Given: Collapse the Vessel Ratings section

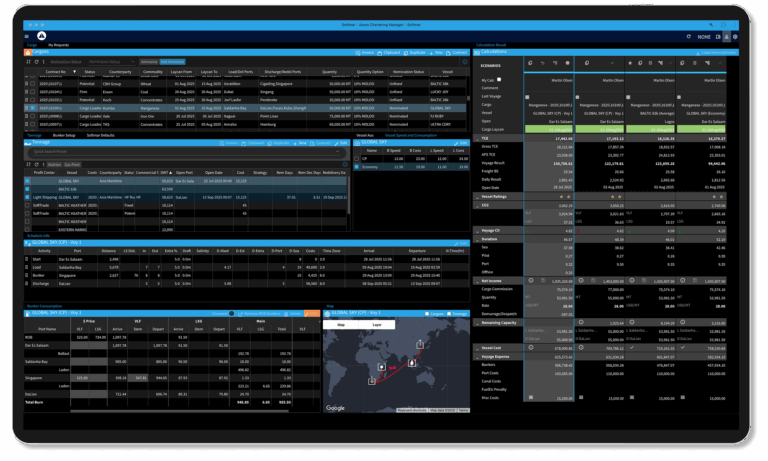Looking at the screenshot, I should click(478, 197).
